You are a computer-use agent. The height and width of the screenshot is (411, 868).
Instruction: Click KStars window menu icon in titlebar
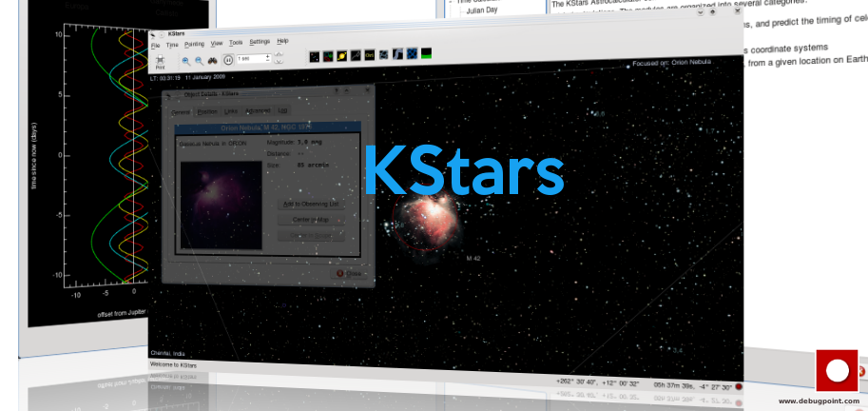pos(153,35)
